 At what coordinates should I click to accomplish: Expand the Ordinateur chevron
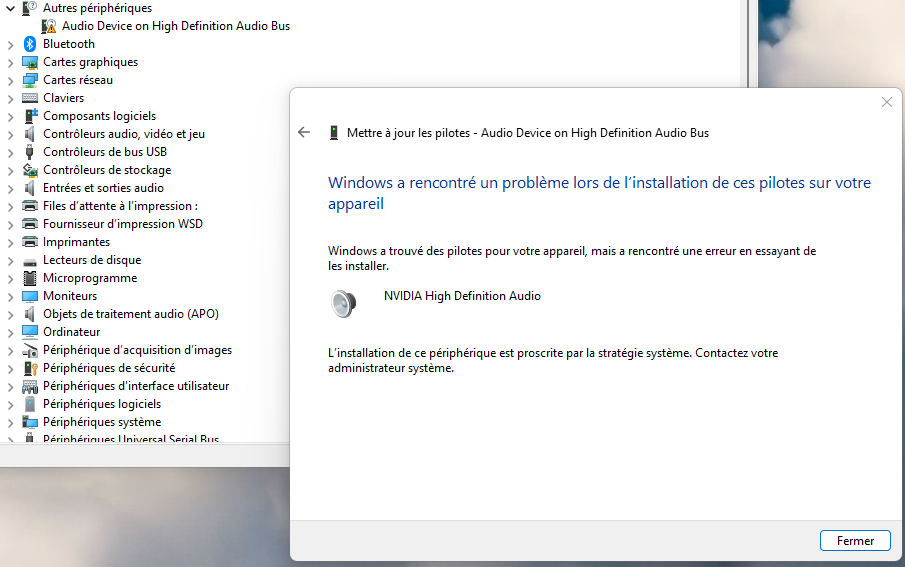(10, 332)
